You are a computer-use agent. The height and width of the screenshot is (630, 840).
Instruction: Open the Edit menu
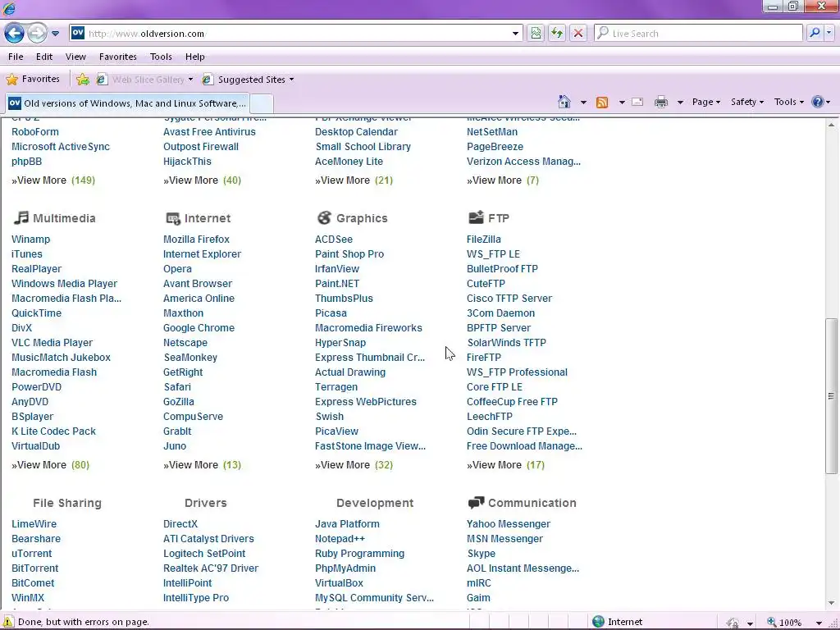pyautogui.click(x=44, y=57)
